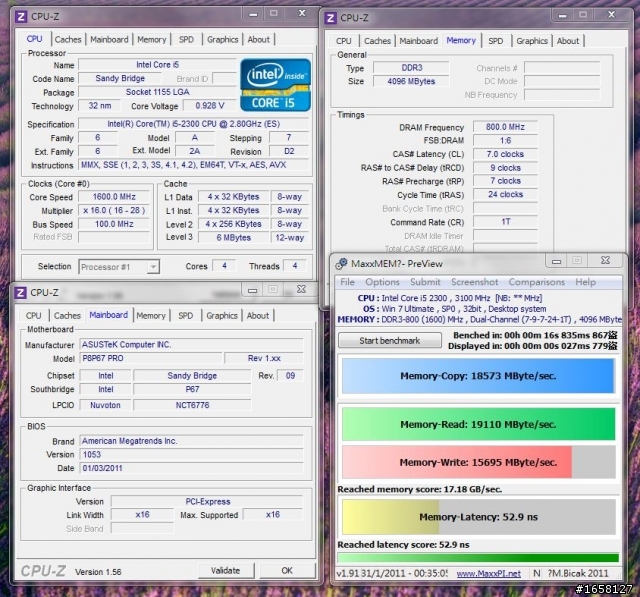Open MaxxMEM File menu
The width and height of the screenshot is (640, 597).
point(347,282)
